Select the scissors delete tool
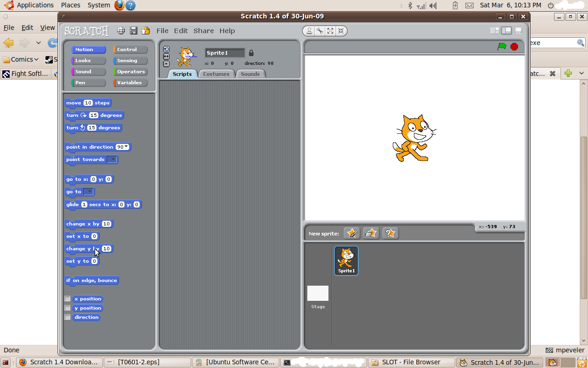The height and width of the screenshot is (368, 588). click(x=320, y=31)
